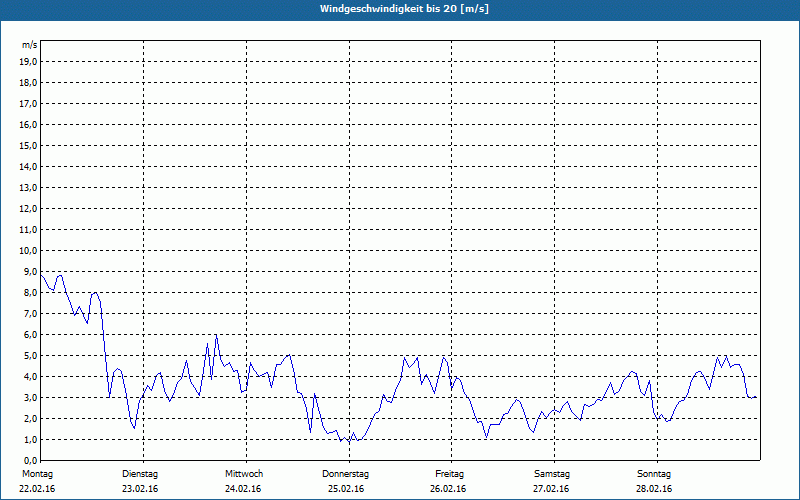Click the date 22.02.16
This screenshot has height=500, width=800.
click(x=37, y=489)
